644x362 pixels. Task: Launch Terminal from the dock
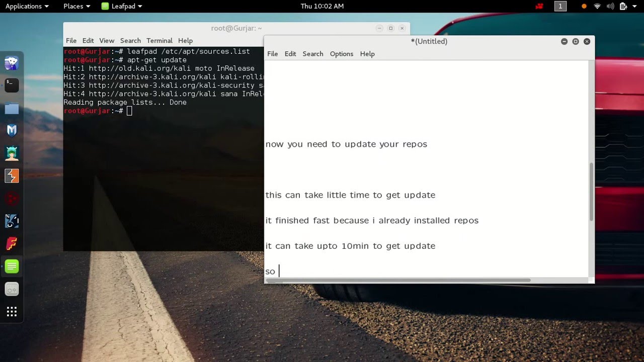coord(12,85)
